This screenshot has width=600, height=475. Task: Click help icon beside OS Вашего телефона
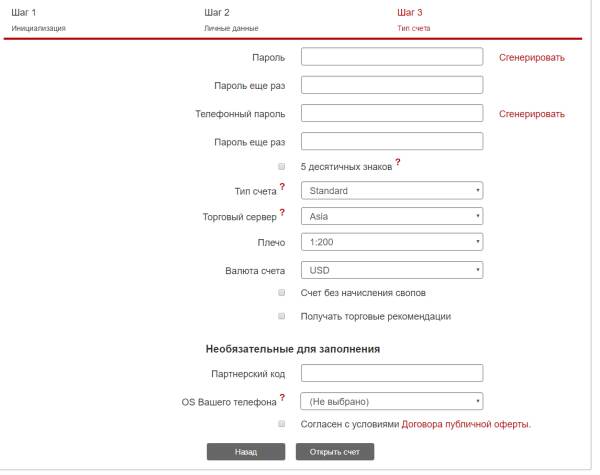(282, 398)
